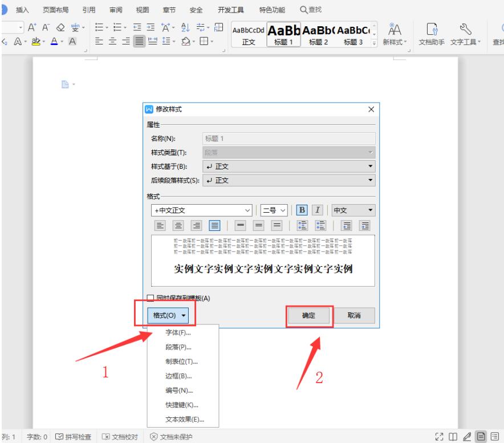504x443 pixels.
Task: Check 同时保存到模板 checkbox
Action: [151, 298]
